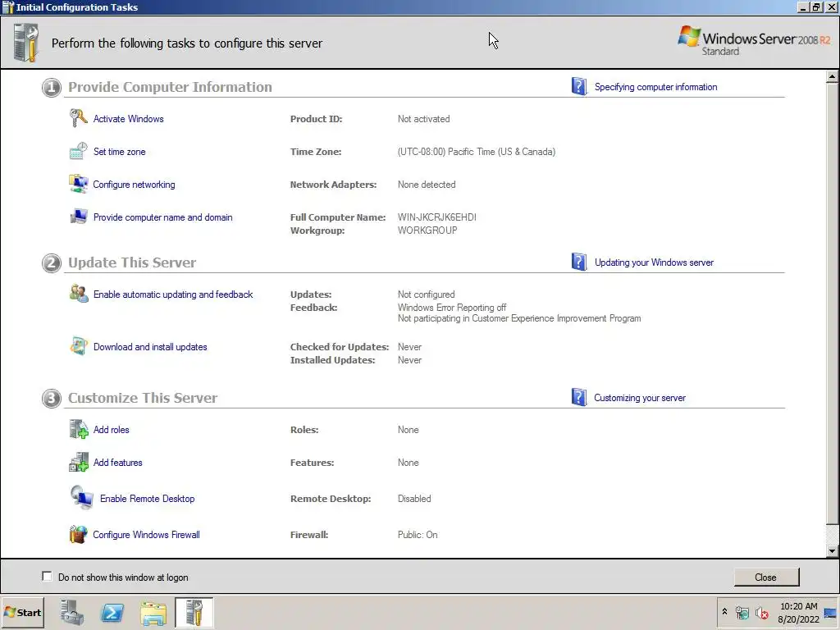
Task: Click the Activate Windows keys icon
Action: 78,118
